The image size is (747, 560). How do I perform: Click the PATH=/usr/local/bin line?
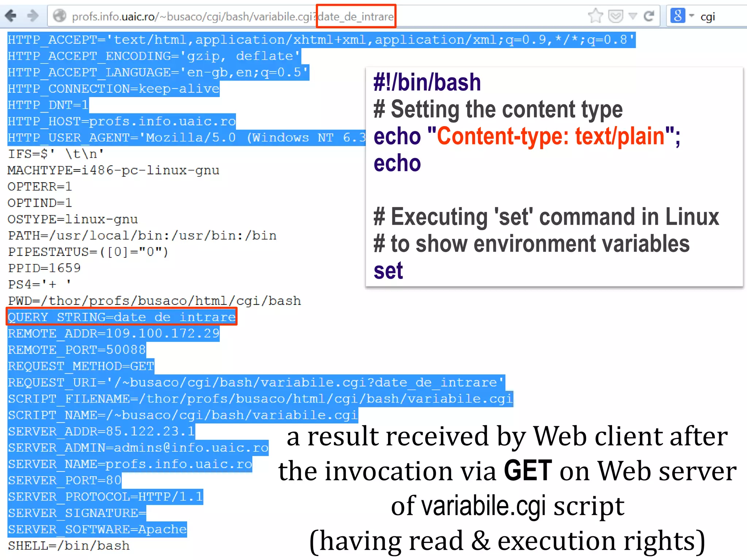[142, 236]
